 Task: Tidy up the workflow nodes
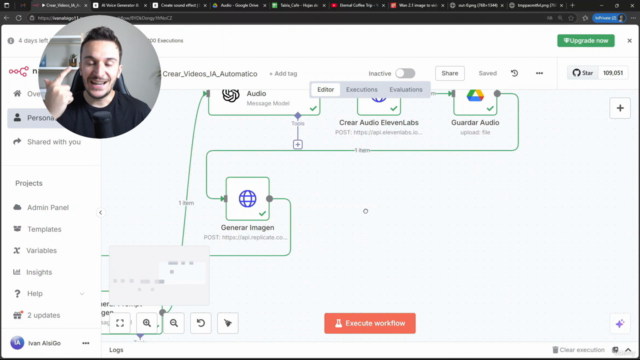[x=228, y=323]
